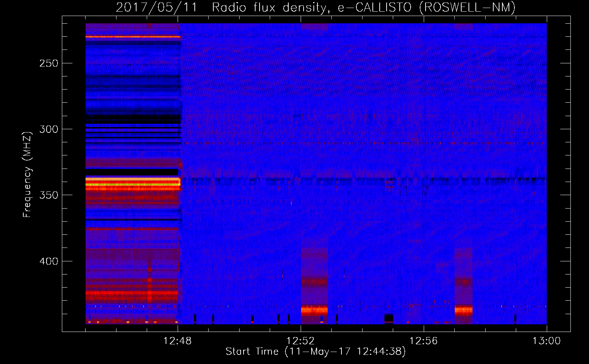Click the "Start Time (11-May-17 12:44:38)" axis label
The height and width of the screenshot is (364, 589).
point(316,352)
